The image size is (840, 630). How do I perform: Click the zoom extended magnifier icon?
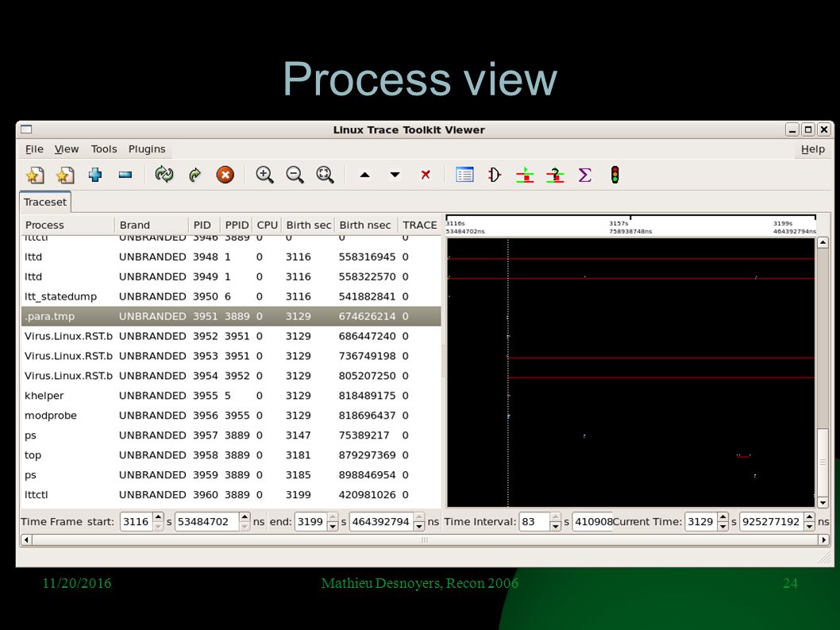pos(325,175)
